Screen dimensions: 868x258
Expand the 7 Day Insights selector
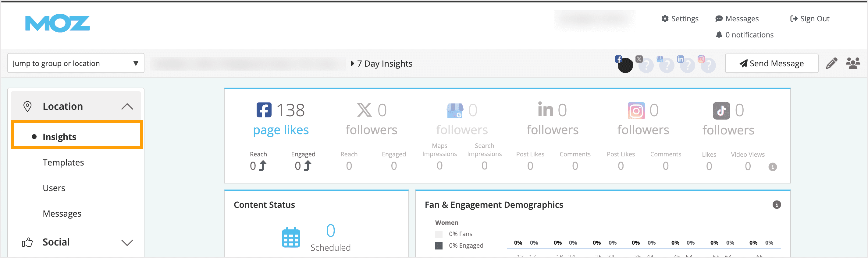pyautogui.click(x=382, y=64)
